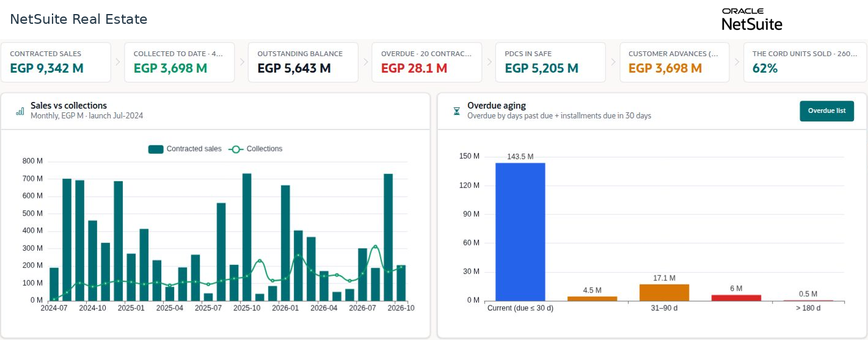
Task: Click the '143.5 M' data label
Action: point(520,157)
